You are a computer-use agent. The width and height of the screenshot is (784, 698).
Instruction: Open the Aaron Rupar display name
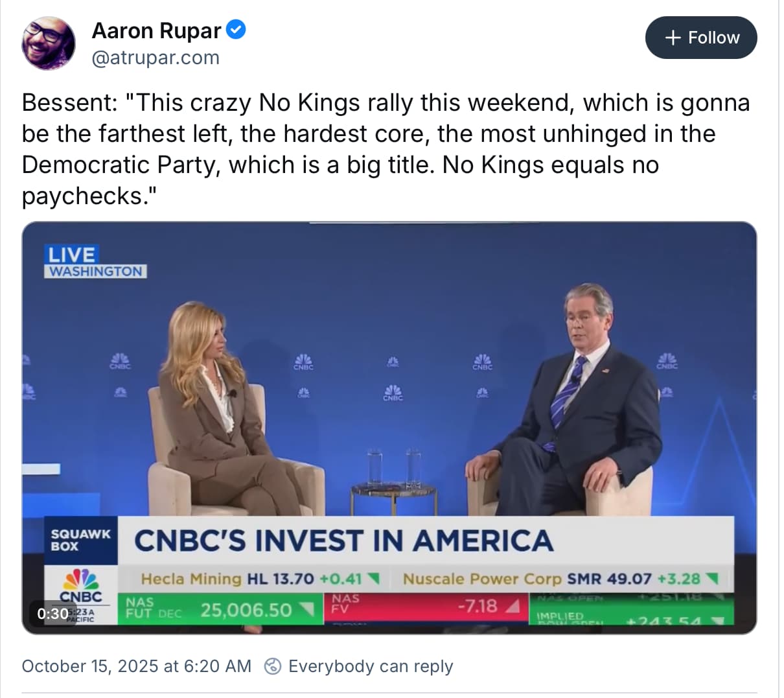coord(156,30)
